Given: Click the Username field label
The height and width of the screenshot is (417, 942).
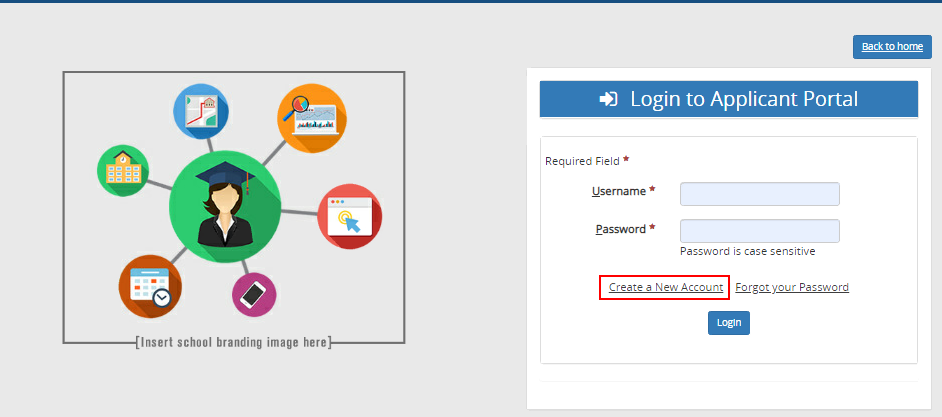Looking at the screenshot, I should tap(618, 191).
